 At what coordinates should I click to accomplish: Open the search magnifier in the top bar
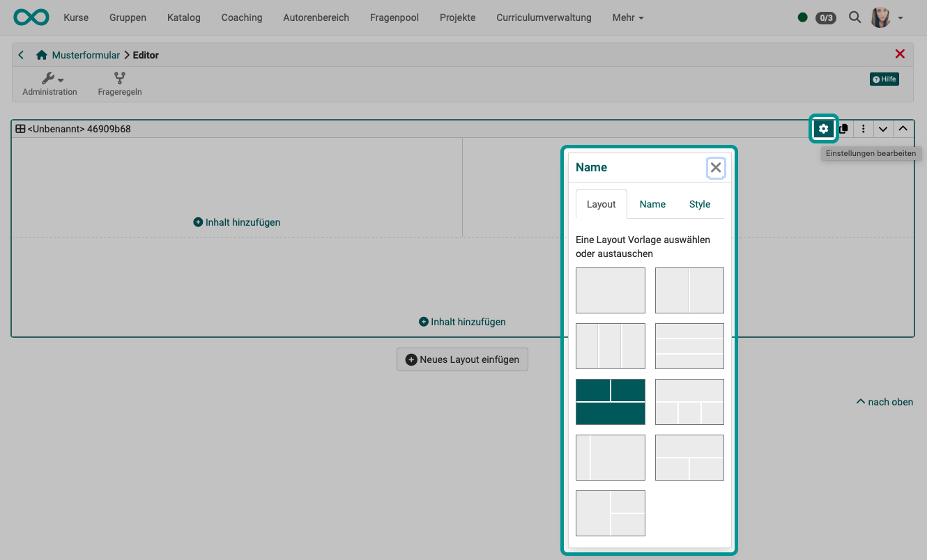(x=855, y=17)
